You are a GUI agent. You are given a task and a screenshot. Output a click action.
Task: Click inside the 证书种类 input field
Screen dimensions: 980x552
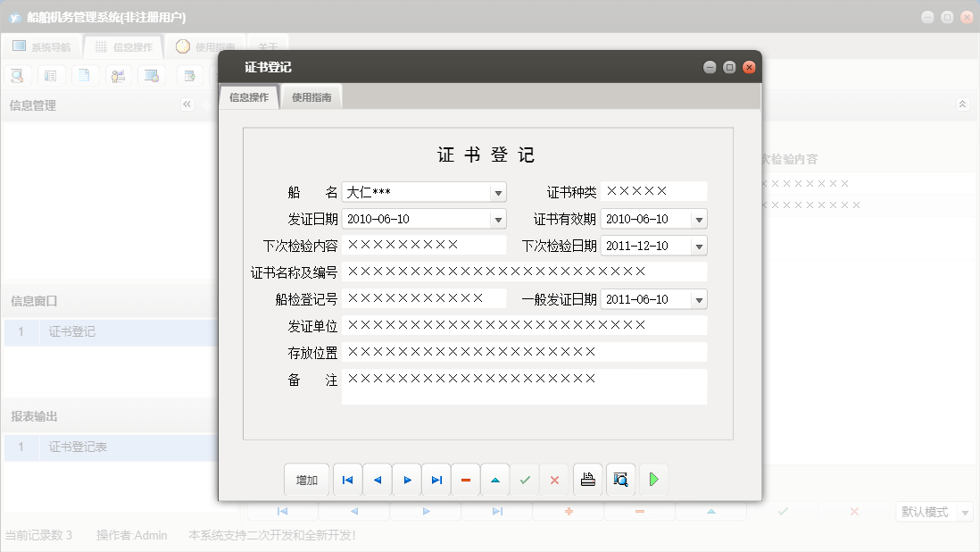pyautogui.click(x=652, y=190)
